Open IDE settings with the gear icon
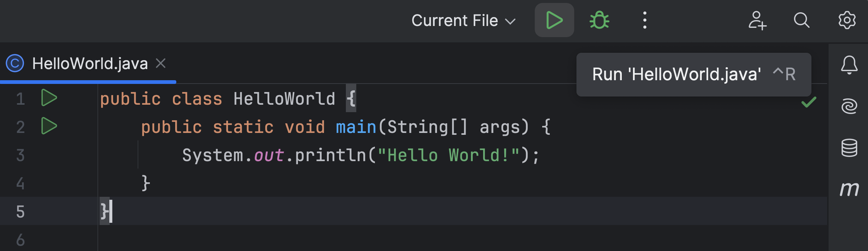Viewport: 868px width, 251px height. [x=847, y=20]
